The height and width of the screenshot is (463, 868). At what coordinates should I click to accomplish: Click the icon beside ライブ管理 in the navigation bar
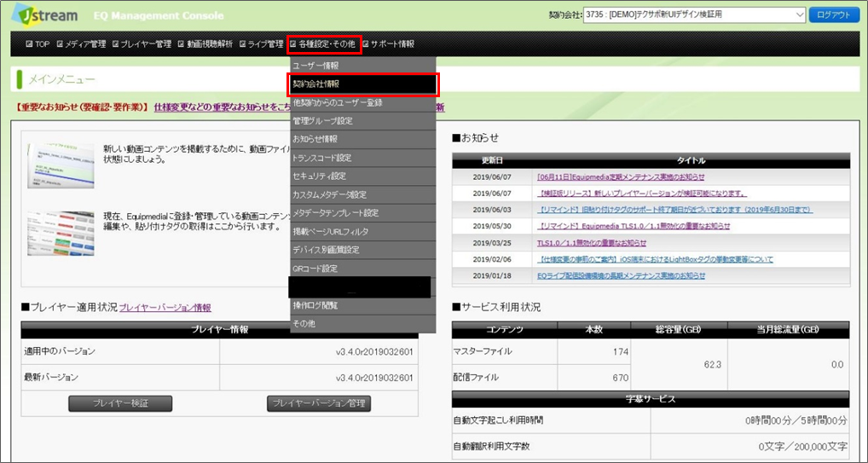click(x=243, y=43)
